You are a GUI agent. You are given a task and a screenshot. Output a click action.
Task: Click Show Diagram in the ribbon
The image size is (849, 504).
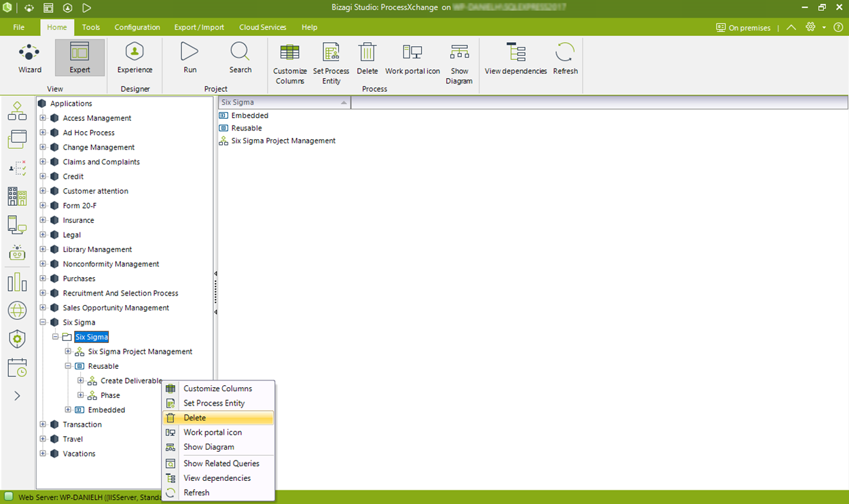[x=459, y=64]
